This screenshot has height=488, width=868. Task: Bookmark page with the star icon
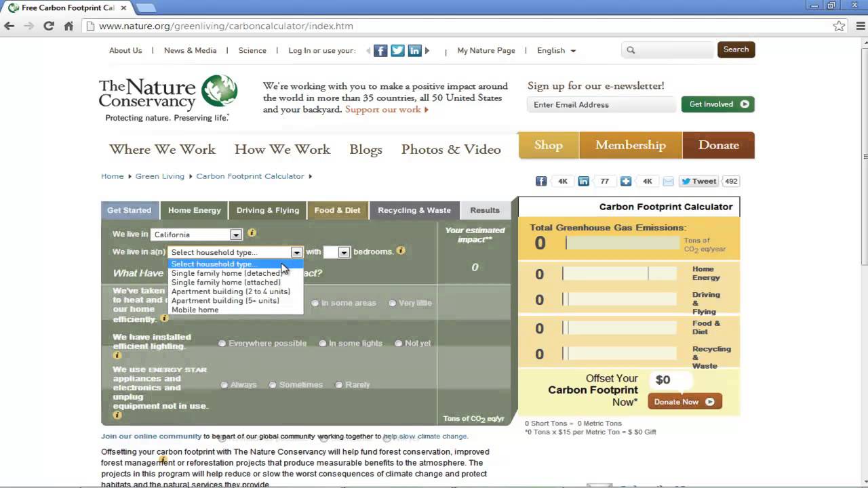point(839,26)
